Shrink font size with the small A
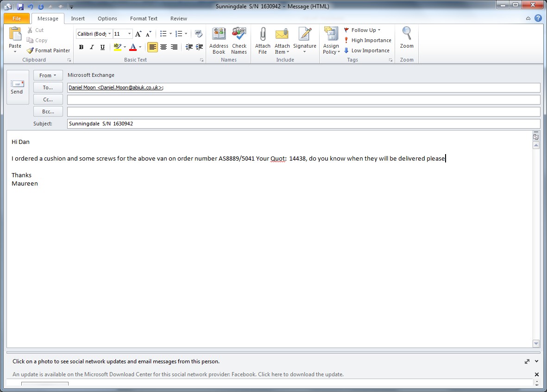This screenshot has width=547, height=392. coord(149,34)
